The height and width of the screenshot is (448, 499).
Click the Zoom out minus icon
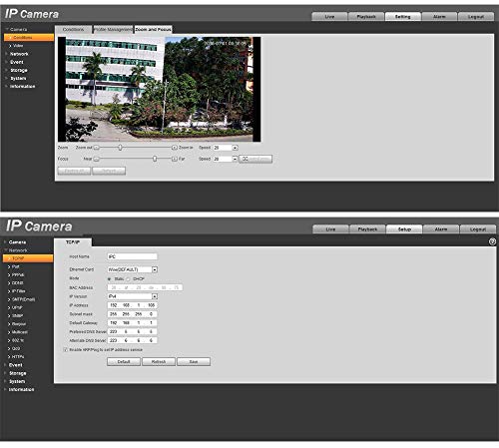click(x=96, y=148)
